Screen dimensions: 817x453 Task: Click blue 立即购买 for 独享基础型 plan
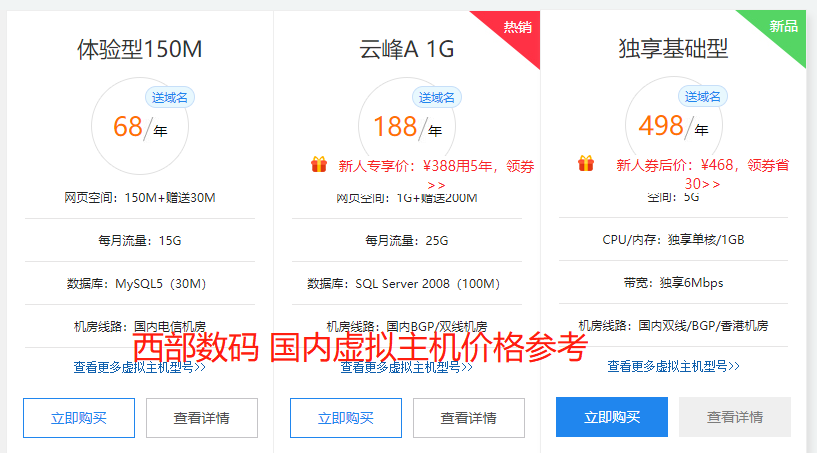[x=612, y=417]
